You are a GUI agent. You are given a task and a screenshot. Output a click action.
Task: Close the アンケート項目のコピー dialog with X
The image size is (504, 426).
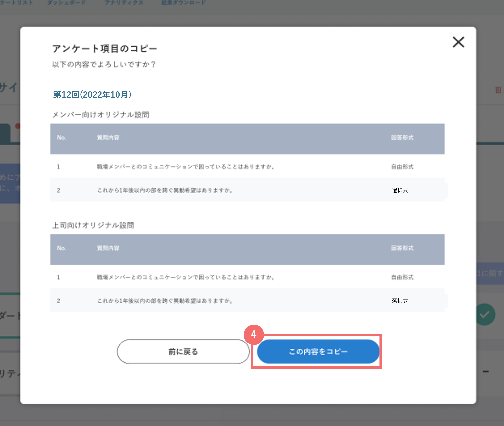(x=458, y=42)
